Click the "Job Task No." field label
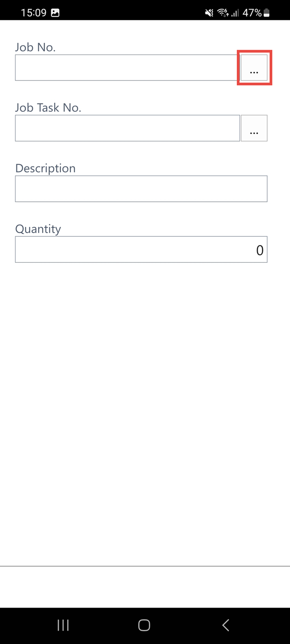This screenshot has width=290, height=644. click(48, 108)
